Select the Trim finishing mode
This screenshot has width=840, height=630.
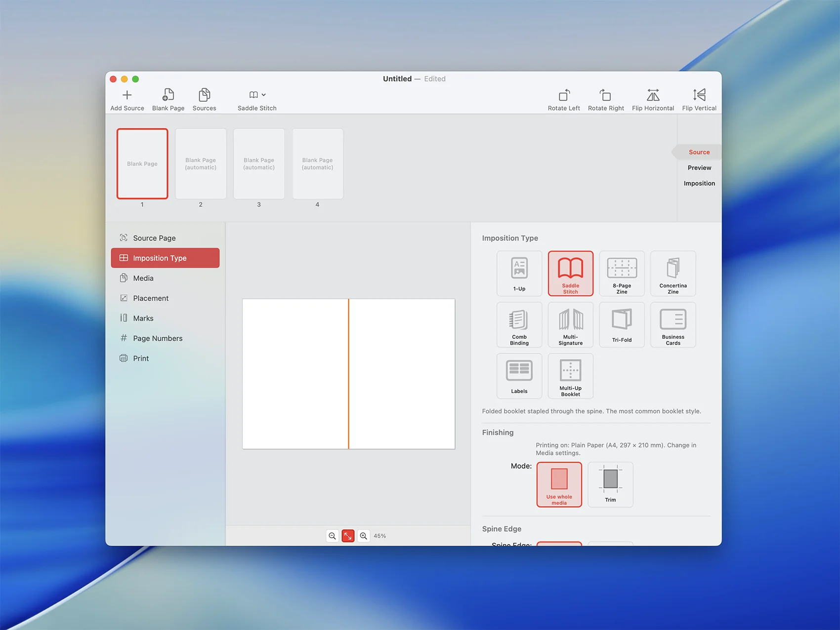pyautogui.click(x=610, y=484)
